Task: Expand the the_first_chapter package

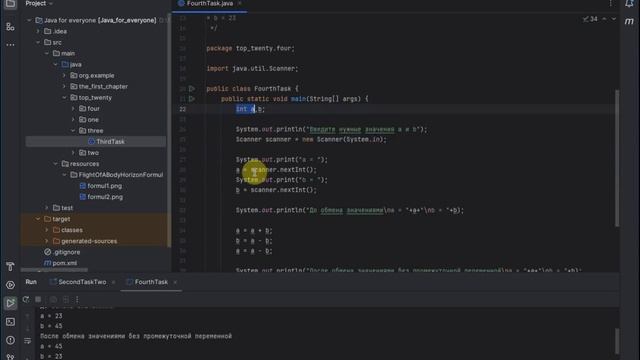Action: [x=64, y=86]
